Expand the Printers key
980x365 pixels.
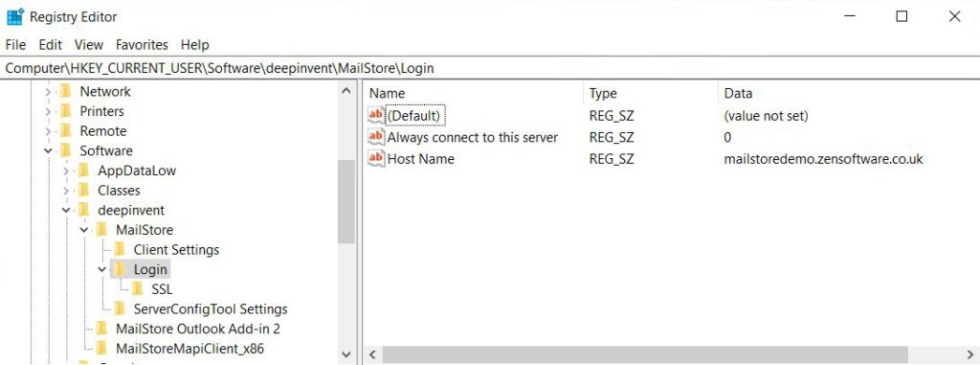[48, 112]
